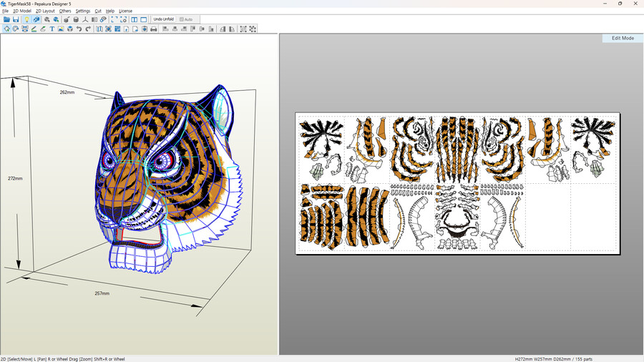Open the File menu
This screenshot has width=644, height=362.
click(5, 11)
